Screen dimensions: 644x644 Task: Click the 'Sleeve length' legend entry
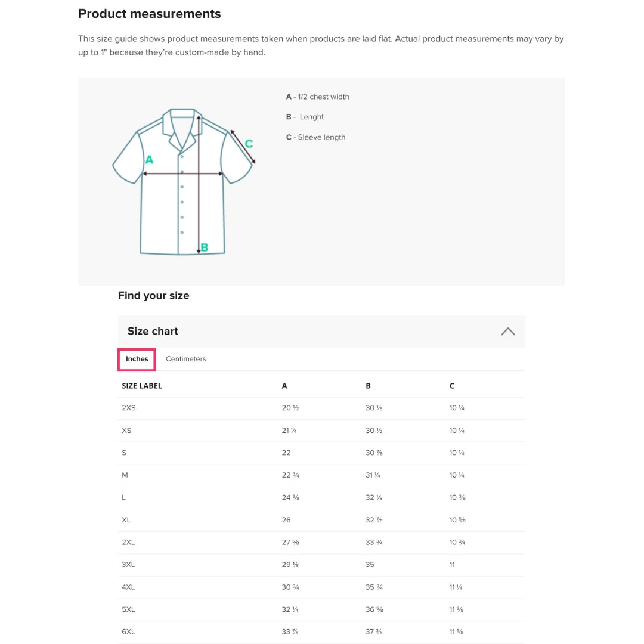(x=321, y=137)
